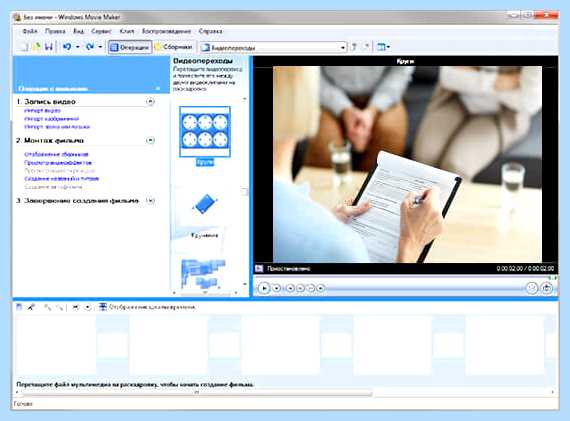Click the Просмотр видеоэффектов link

58,163
